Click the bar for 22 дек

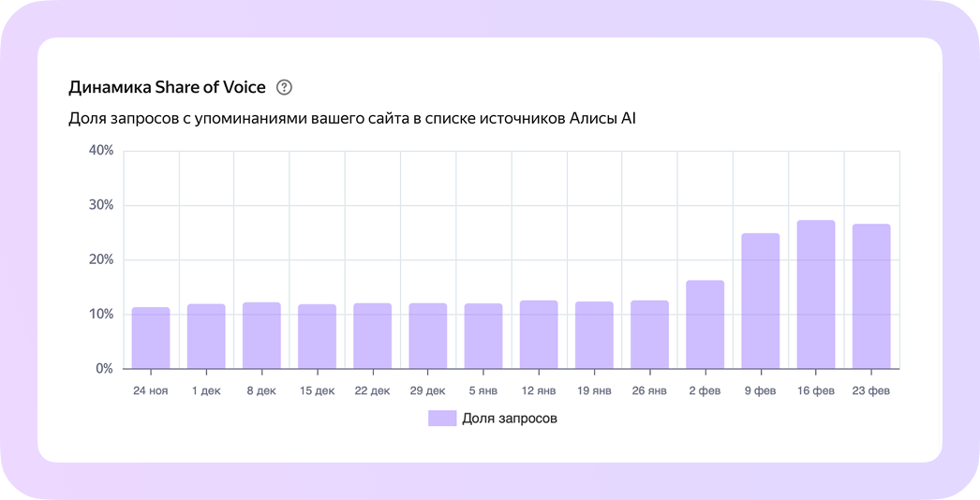373,335
